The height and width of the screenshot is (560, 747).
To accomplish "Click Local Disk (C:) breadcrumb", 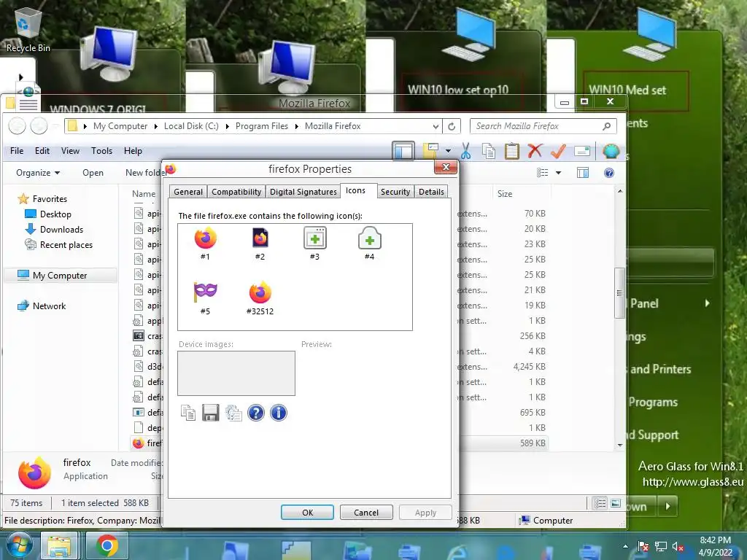I will pos(191,126).
